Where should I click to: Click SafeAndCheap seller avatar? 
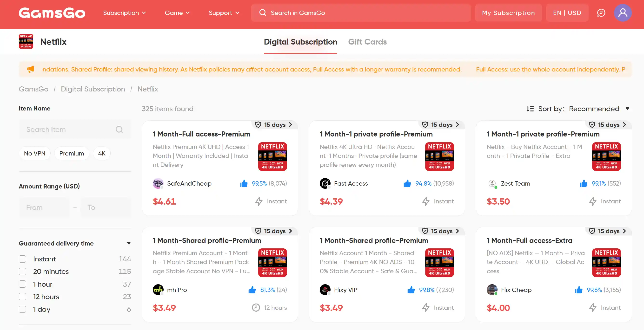pyautogui.click(x=158, y=183)
